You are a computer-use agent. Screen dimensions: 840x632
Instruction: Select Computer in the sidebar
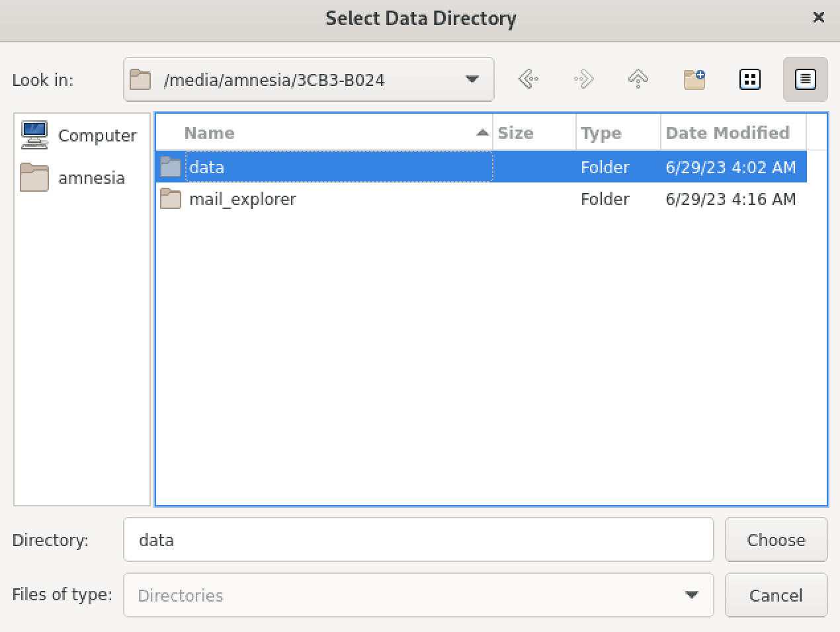click(x=97, y=135)
